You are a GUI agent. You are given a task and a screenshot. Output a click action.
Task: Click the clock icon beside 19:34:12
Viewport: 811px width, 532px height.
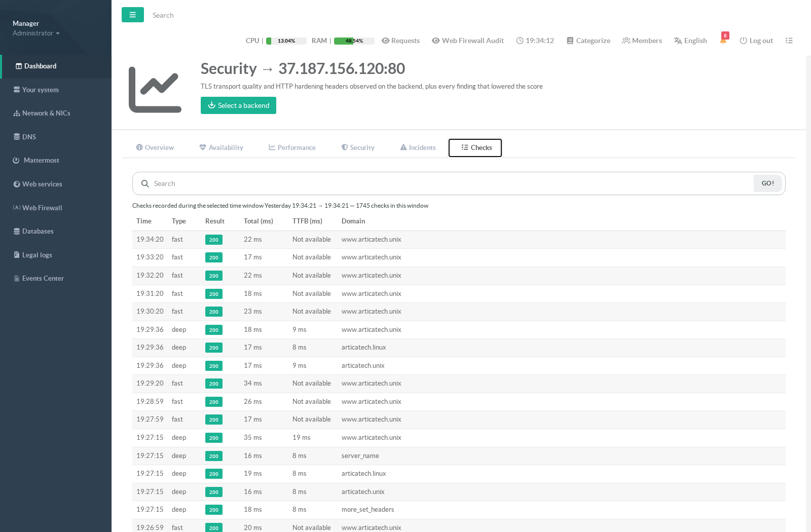(520, 41)
